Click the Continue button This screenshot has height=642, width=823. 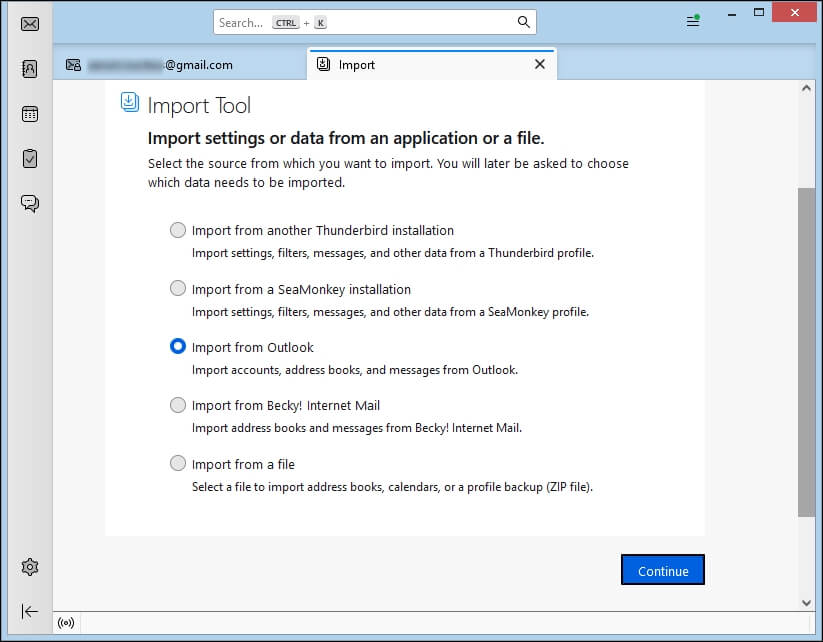point(662,570)
